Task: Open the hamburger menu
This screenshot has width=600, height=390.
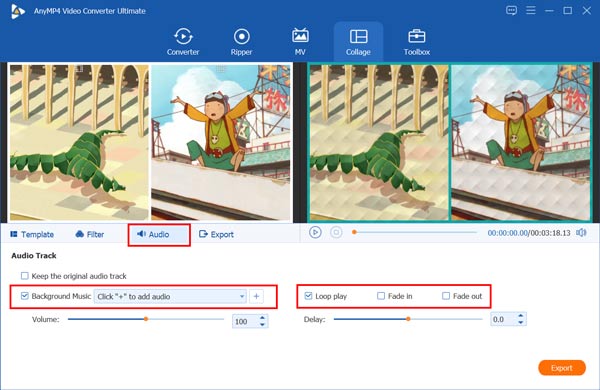Action: (531, 10)
